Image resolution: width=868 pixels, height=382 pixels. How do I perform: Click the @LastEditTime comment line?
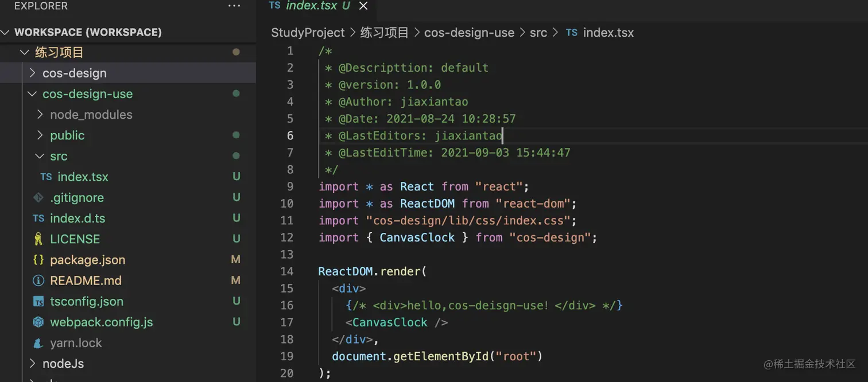click(448, 153)
